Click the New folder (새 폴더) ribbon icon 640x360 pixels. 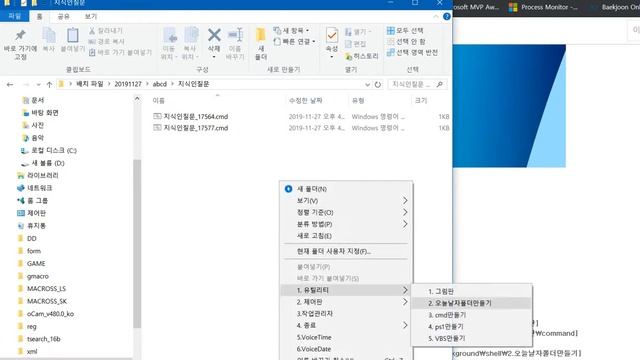(x=261, y=36)
